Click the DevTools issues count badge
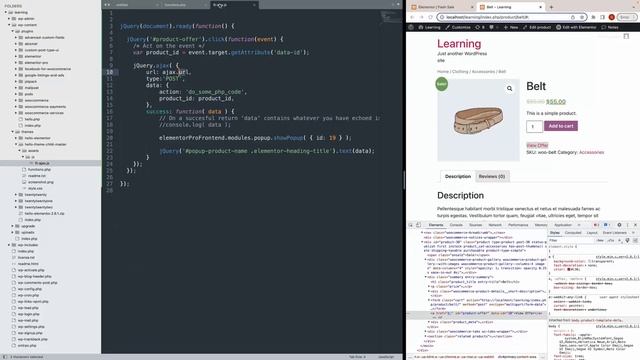 coord(607,225)
